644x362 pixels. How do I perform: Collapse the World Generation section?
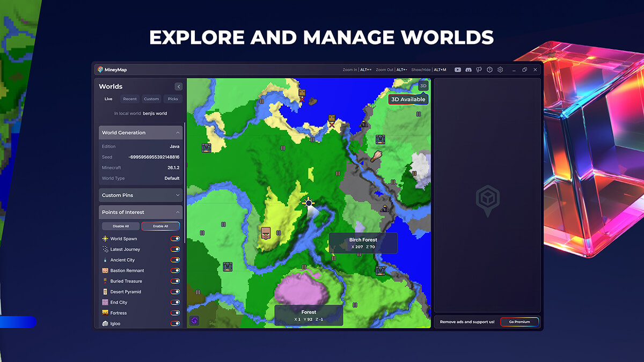141,132
